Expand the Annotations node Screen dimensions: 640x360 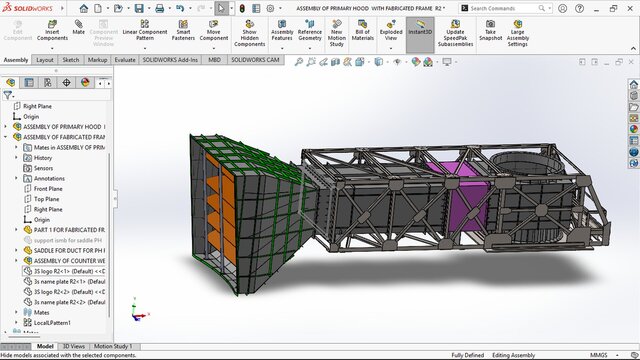[x=16, y=178]
